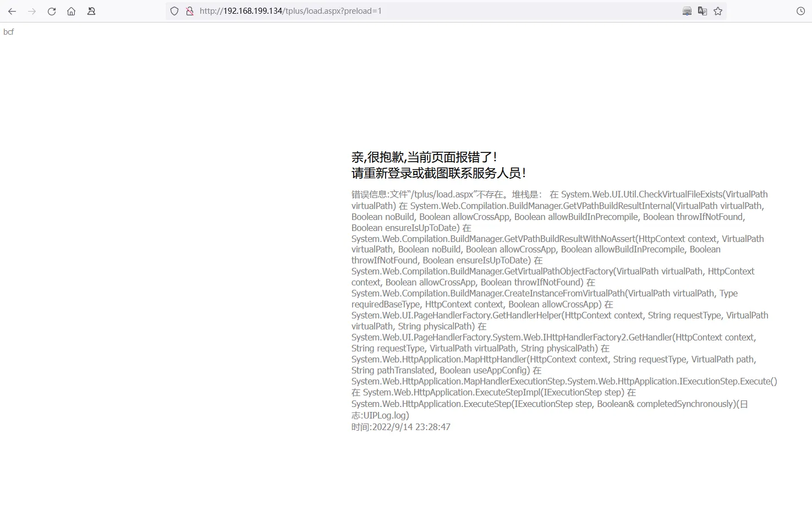Click the screenshot tool icon in toolbar
The width and height of the screenshot is (812, 506).
[687, 10]
